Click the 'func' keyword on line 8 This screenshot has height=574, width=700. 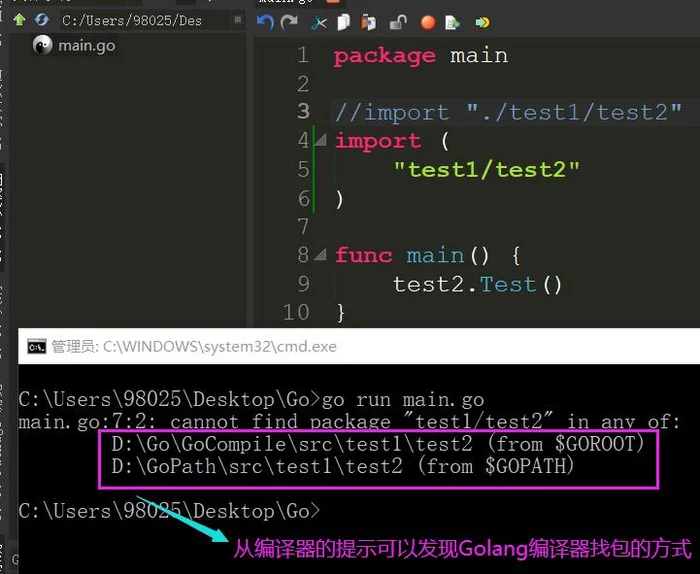pyautogui.click(x=363, y=255)
